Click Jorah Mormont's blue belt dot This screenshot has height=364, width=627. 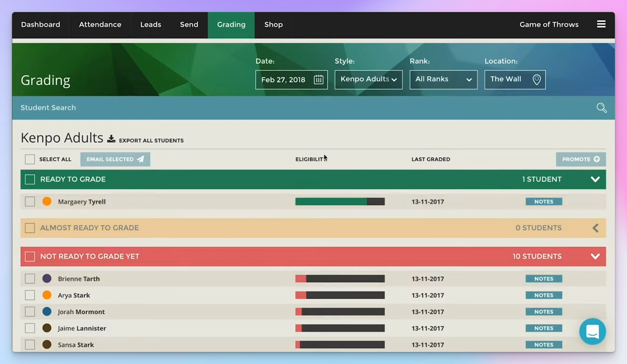[47, 312]
